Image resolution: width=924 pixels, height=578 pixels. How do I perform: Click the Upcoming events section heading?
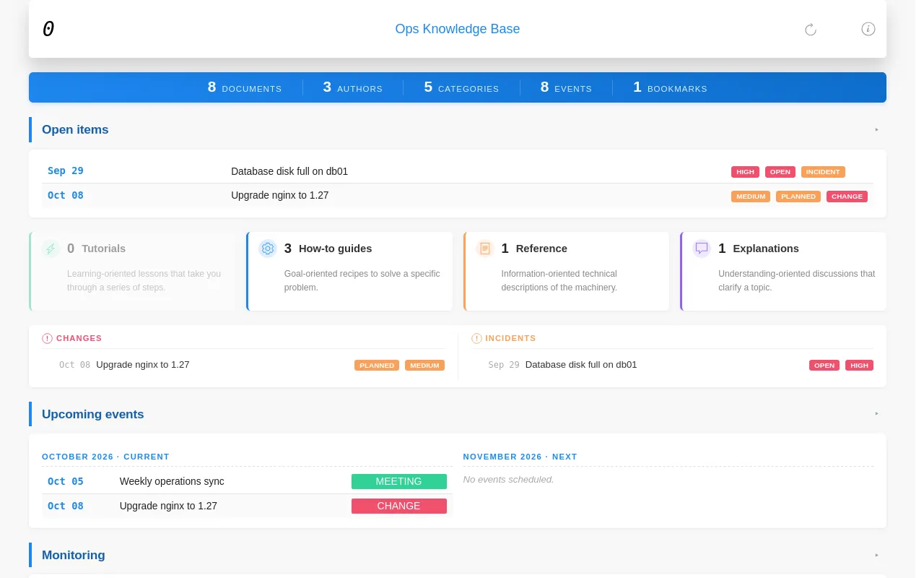click(93, 414)
